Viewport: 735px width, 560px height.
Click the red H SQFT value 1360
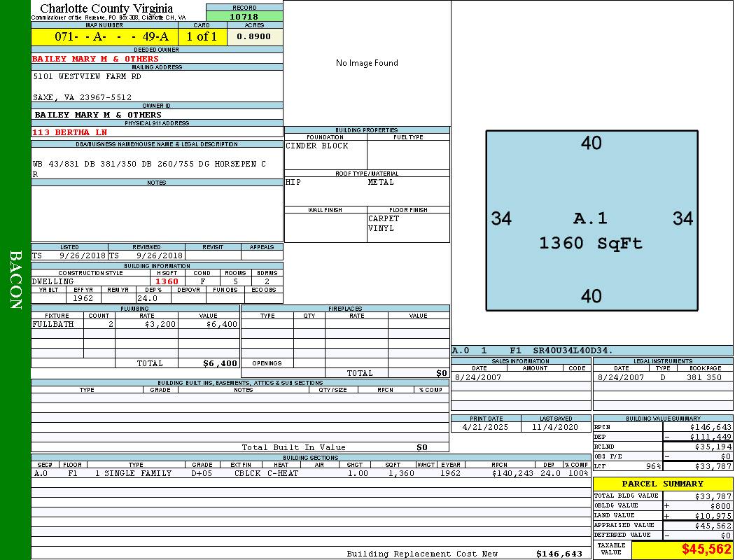[167, 281]
